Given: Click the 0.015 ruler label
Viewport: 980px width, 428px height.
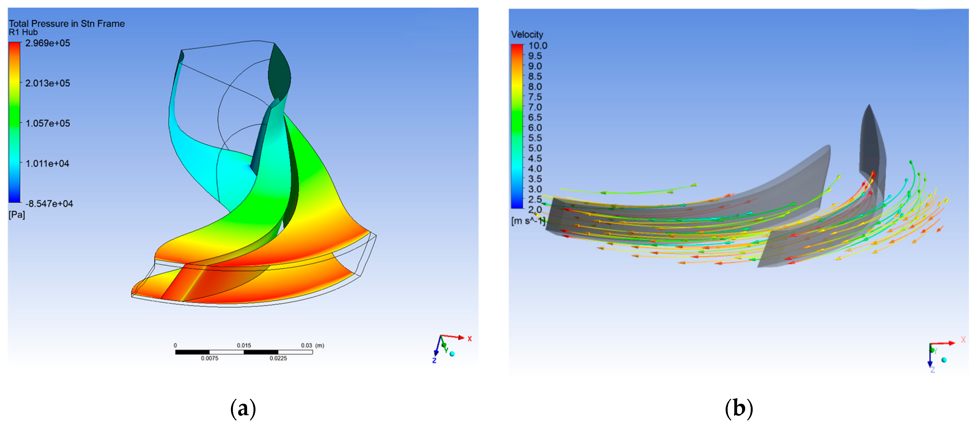Looking at the screenshot, I should tap(244, 345).
